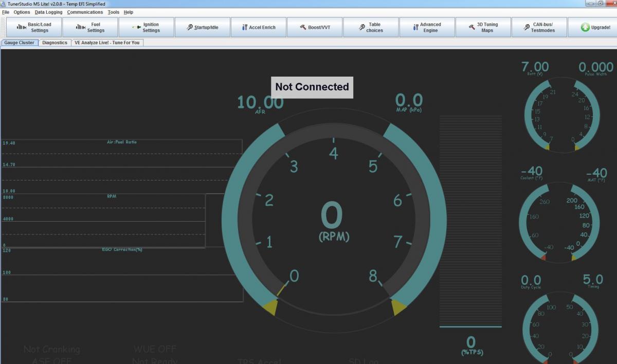Viewport: 617px width, 364px height.
Task: Click the MAP (kPa) 0.0 readout
Action: pyautogui.click(x=409, y=102)
